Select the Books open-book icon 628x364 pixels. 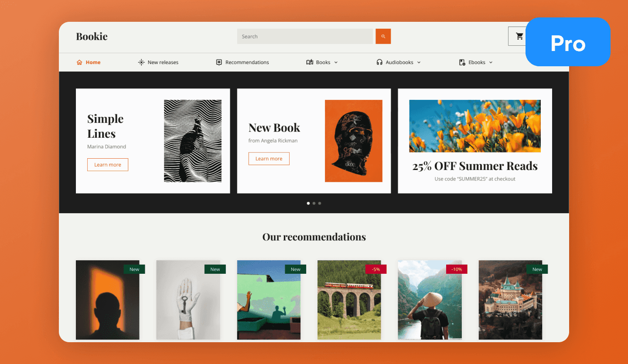coord(310,62)
